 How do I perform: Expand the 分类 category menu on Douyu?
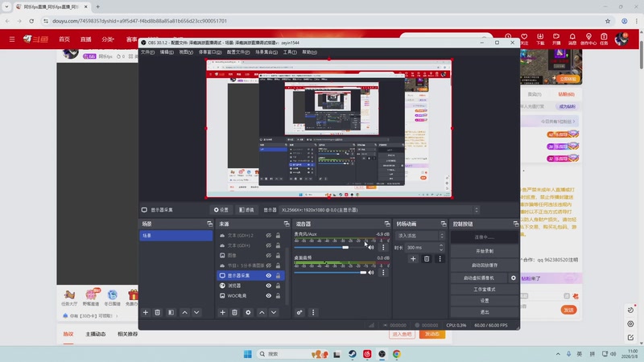(x=108, y=39)
